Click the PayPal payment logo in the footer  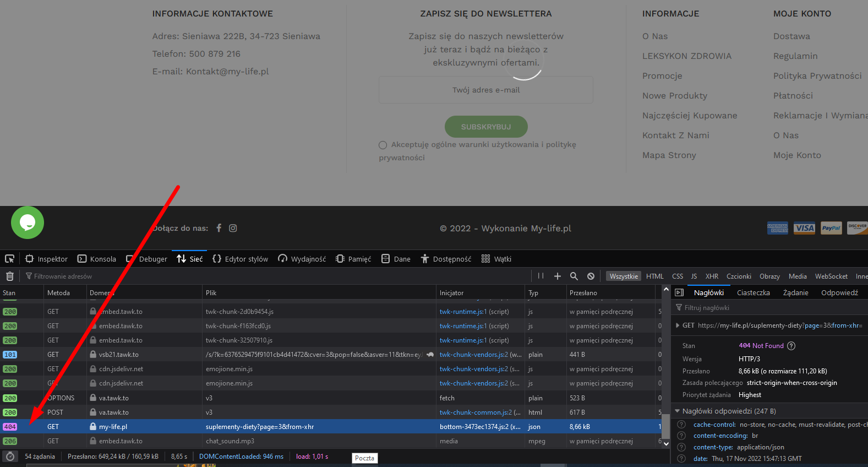(831, 228)
